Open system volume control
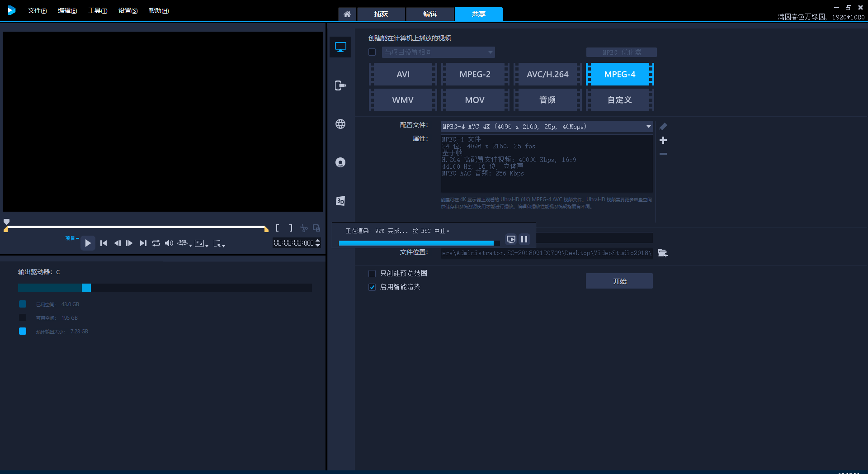This screenshot has height=474, width=868. [169, 243]
